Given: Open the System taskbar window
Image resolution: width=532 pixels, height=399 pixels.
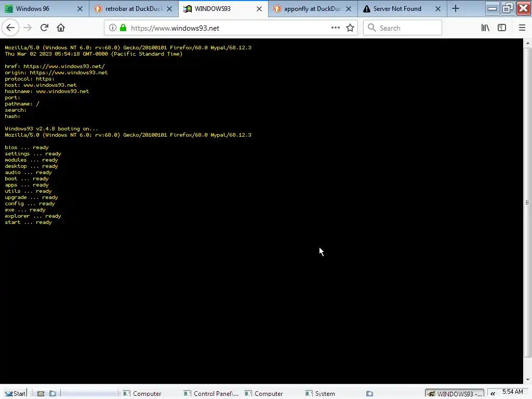Looking at the screenshot, I should 320,394.
